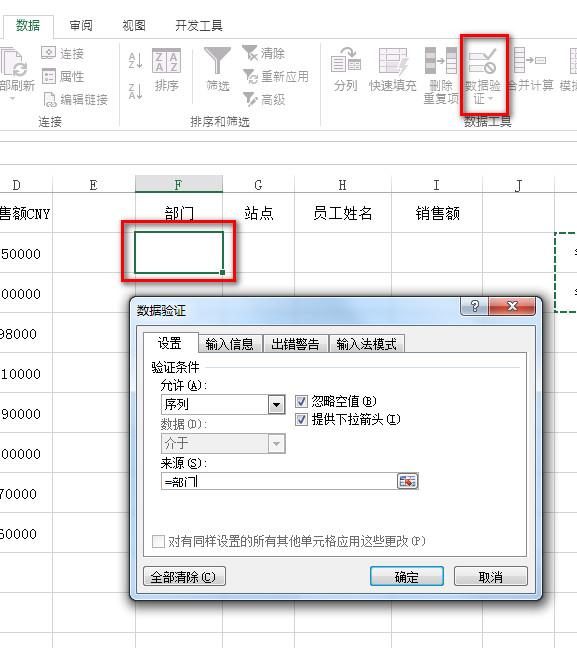Click 编辑链接 edit links
Screen dimensions: 577x648
76,100
